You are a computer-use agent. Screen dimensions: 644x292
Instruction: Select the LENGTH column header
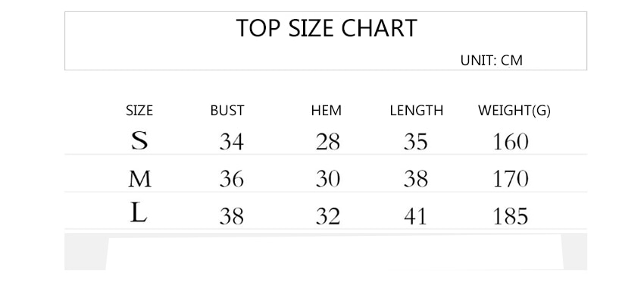click(x=417, y=111)
